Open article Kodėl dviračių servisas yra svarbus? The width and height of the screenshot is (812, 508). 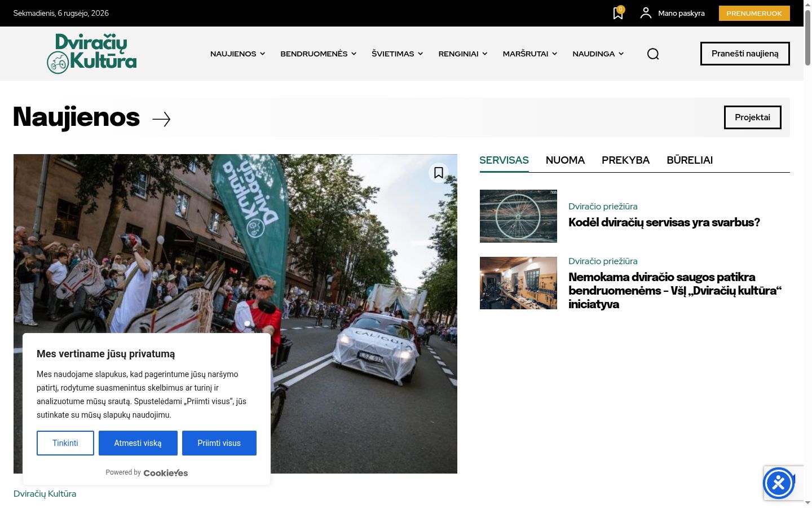coord(664,222)
